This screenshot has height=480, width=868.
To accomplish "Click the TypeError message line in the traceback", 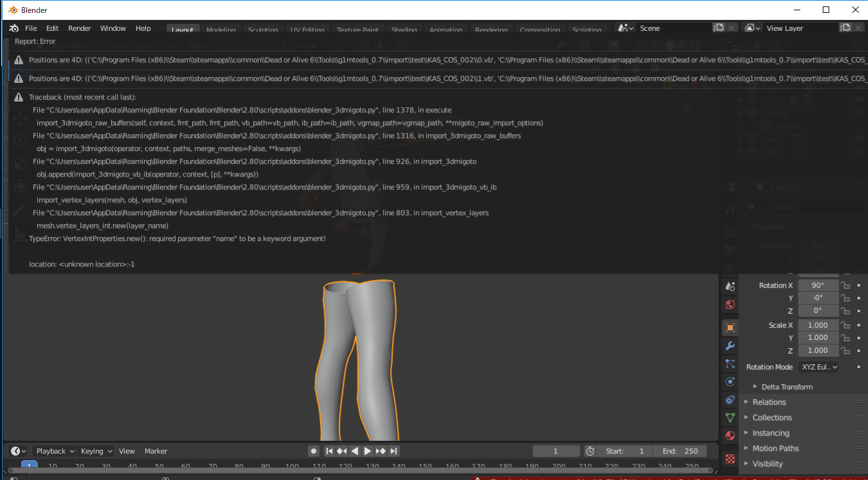I will [177, 238].
